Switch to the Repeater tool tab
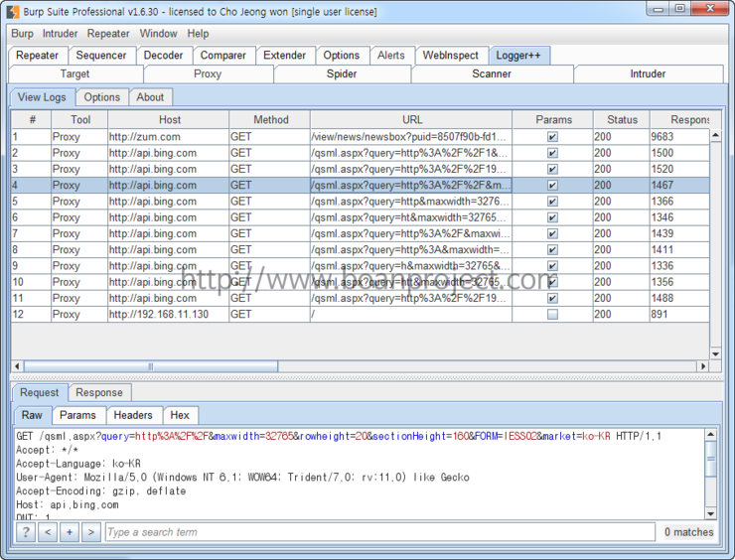735x560 pixels. point(38,56)
